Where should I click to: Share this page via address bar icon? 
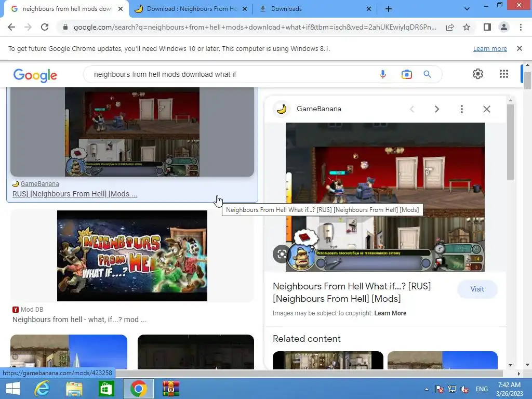(x=450, y=27)
